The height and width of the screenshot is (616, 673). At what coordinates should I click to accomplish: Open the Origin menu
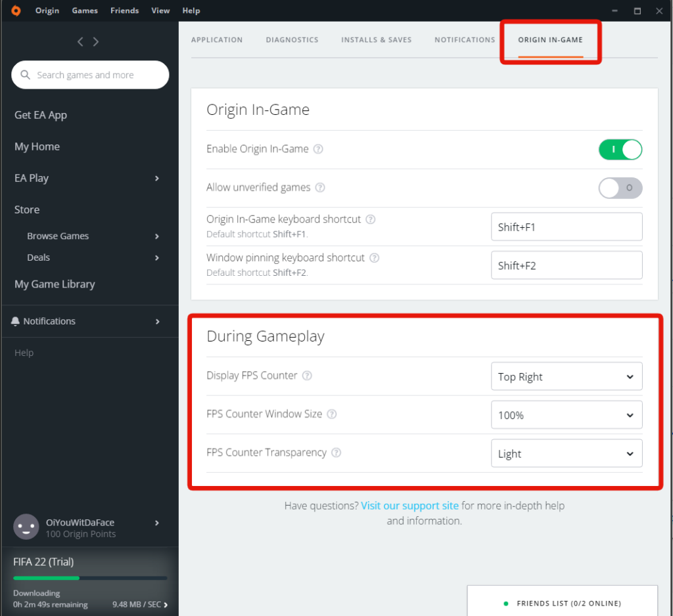47,11
